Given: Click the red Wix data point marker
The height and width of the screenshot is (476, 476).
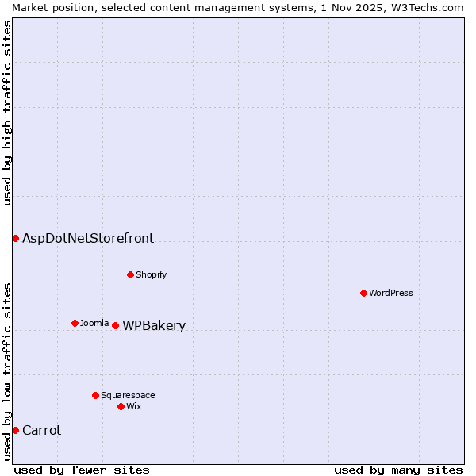Looking at the screenshot, I should pos(121,406).
